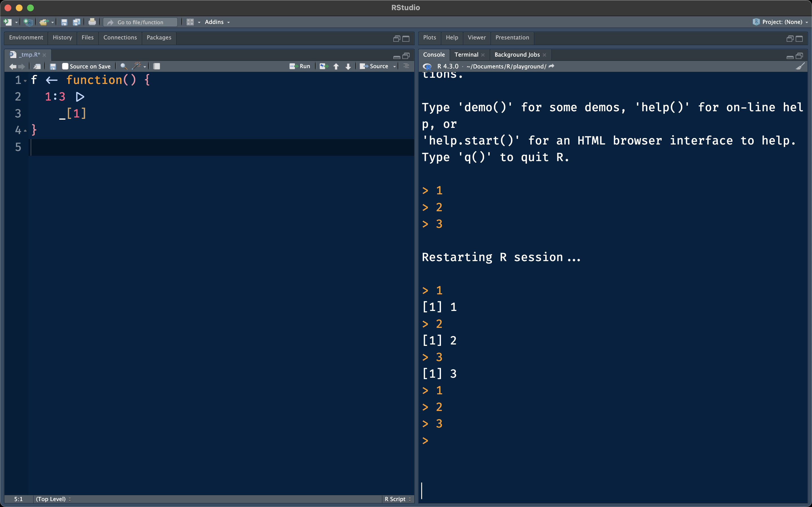Image resolution: width=812 pixels, height=507 pixels.
Task: Create a new project
Action: (x=28, y=22)
